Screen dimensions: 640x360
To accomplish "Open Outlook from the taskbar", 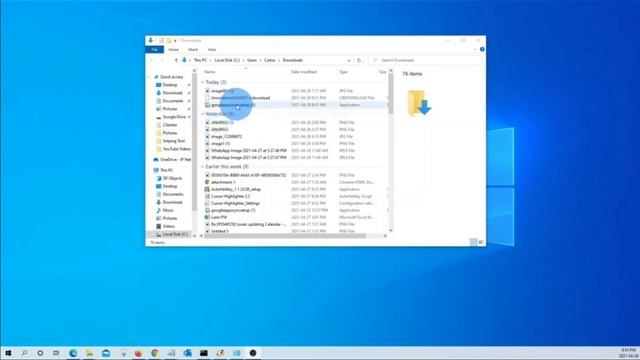I will click(187, 353).
